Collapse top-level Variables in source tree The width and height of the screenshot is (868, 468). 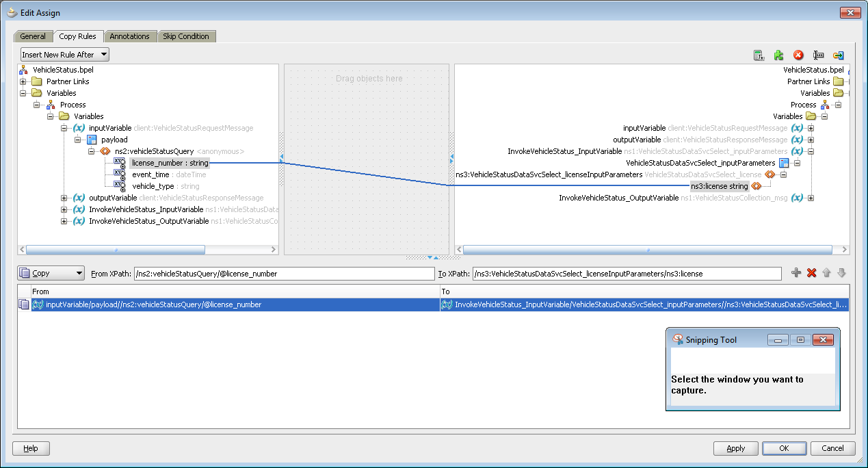[23, 93]
